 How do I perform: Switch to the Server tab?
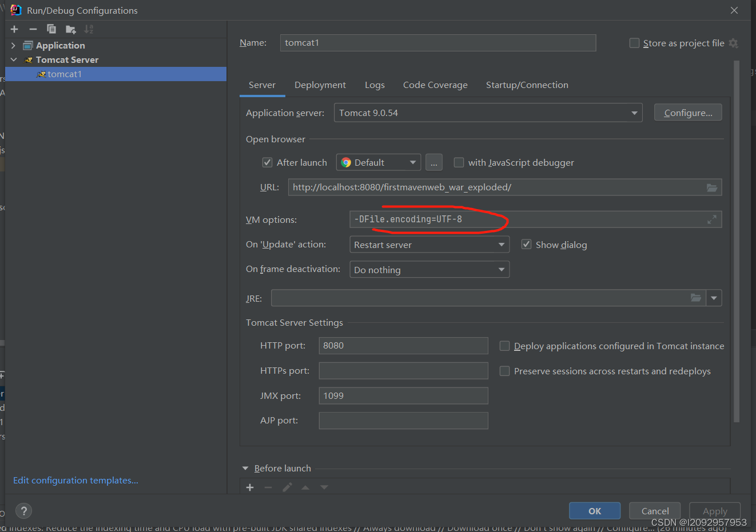[262, 85]
